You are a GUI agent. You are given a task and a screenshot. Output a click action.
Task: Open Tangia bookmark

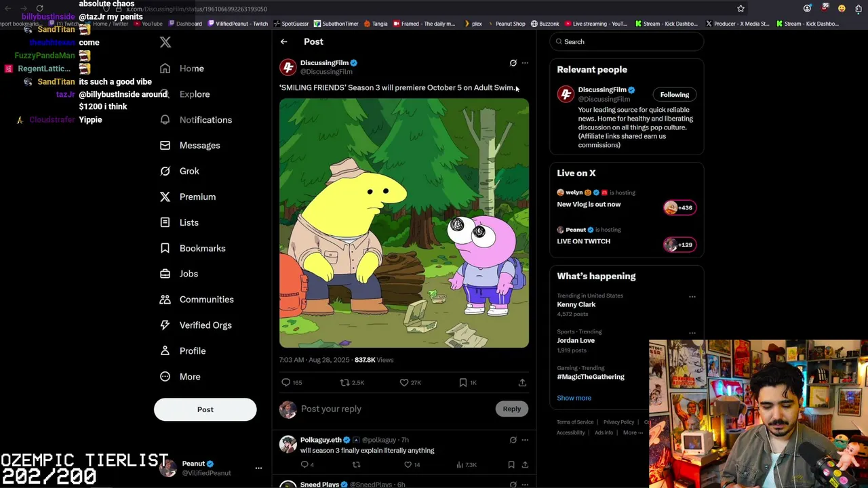(376, 24)
